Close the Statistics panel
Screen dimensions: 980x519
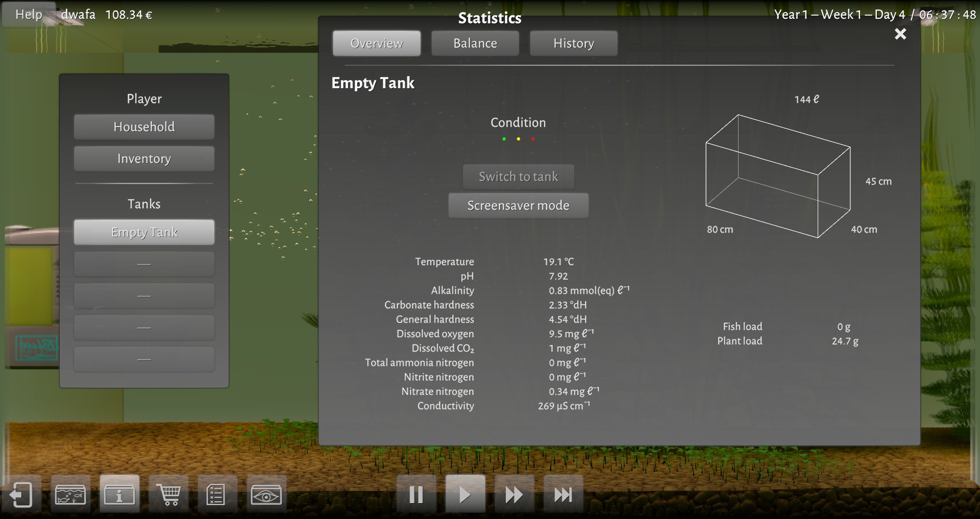coord(900,34)
